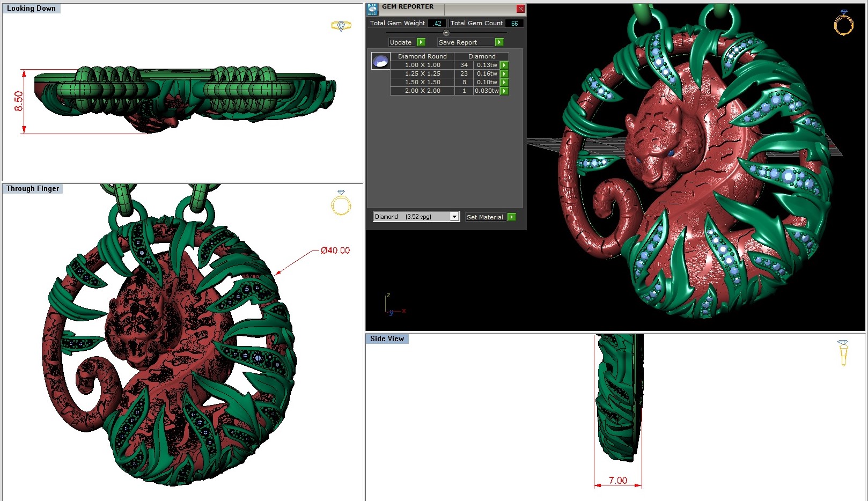Click the Side View viewport ring icon
The width and height of the screenshot is (868, 501).
click(843, 352)
